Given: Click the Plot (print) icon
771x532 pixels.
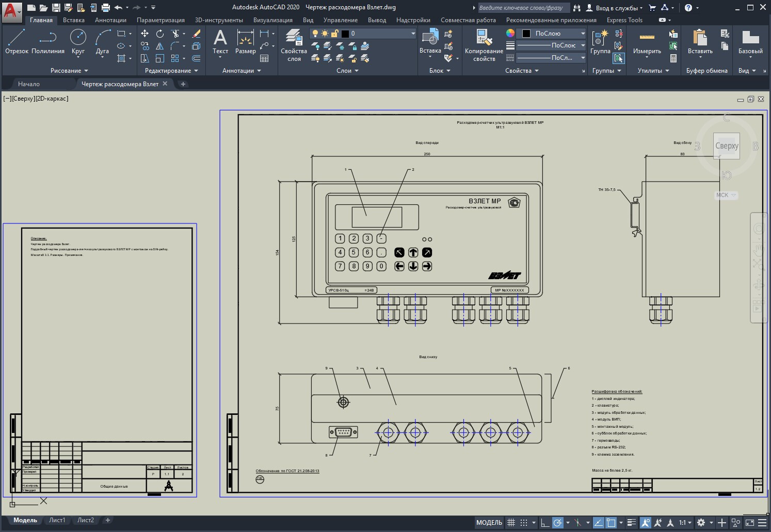Looking at the screenshot, I should [106, 8].
